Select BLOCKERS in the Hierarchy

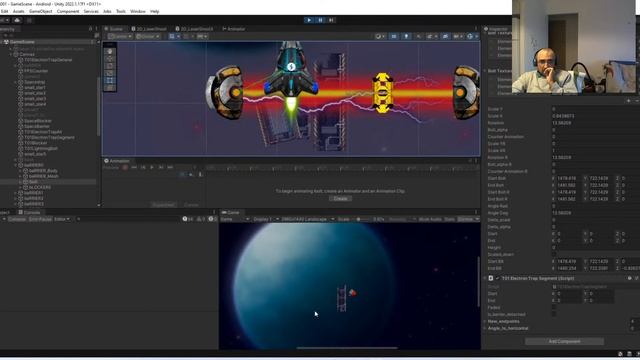pyautogui.click(x=40, y=187)
